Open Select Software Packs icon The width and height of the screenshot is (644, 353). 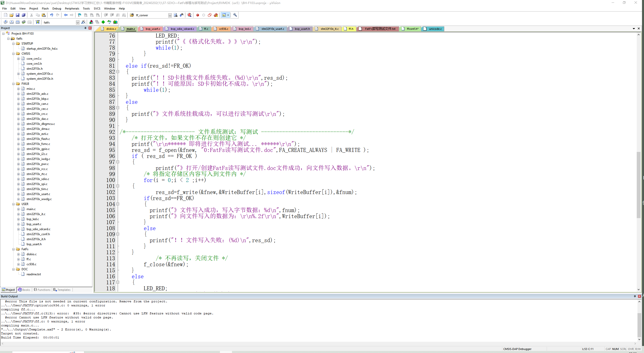pos(109,22)
